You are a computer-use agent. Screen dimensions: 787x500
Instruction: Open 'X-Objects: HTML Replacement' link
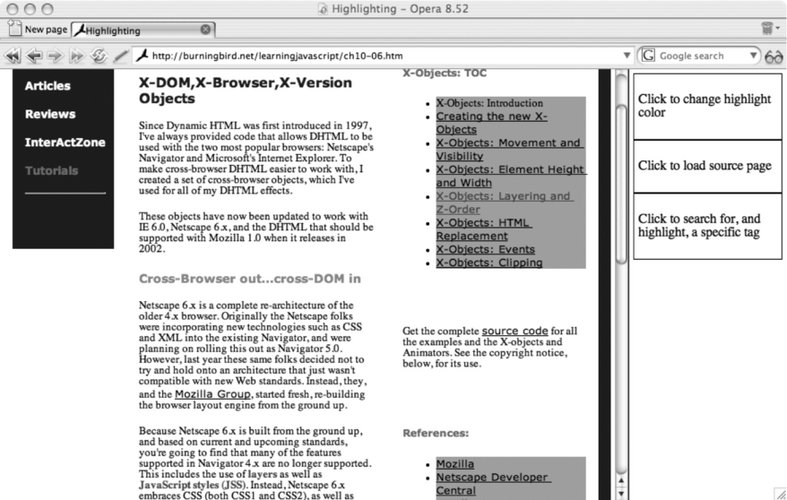tap(484, 229)
